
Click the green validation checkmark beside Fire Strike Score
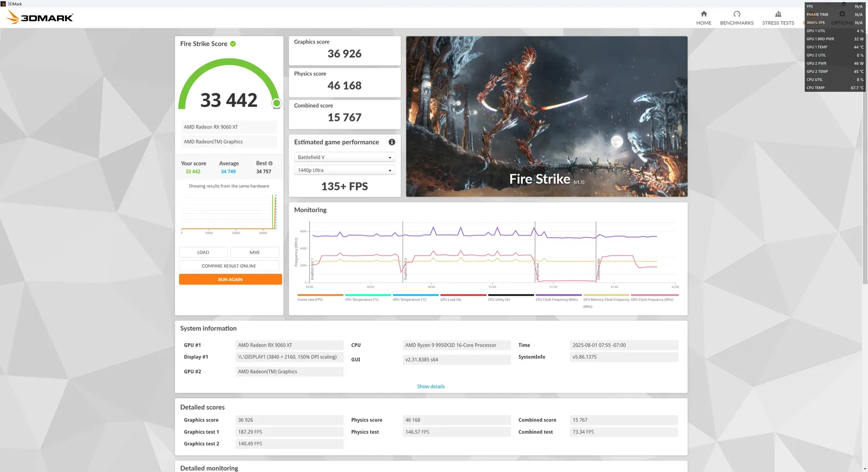click(x=233, y=44)
